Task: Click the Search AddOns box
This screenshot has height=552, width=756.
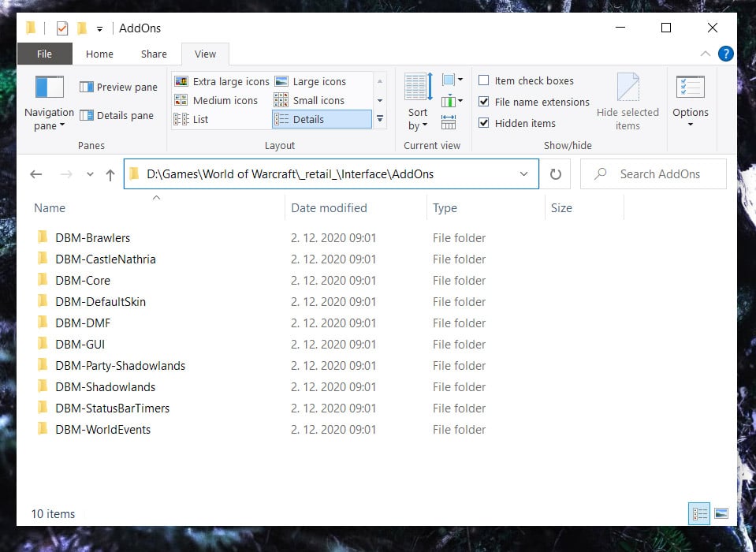Action: (654, 174)
